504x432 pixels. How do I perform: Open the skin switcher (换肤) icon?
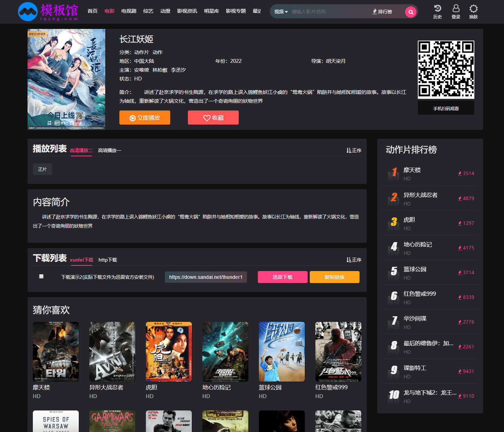click(x=473, y=12)
